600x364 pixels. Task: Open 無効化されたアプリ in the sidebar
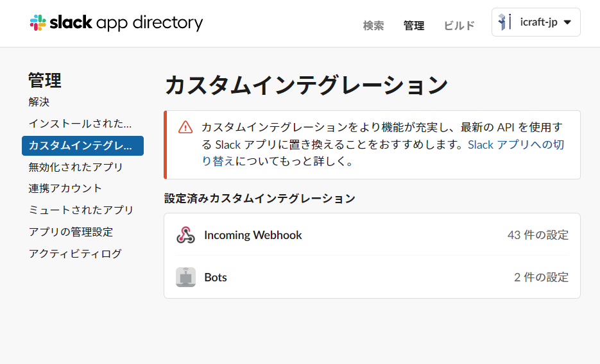75,167
